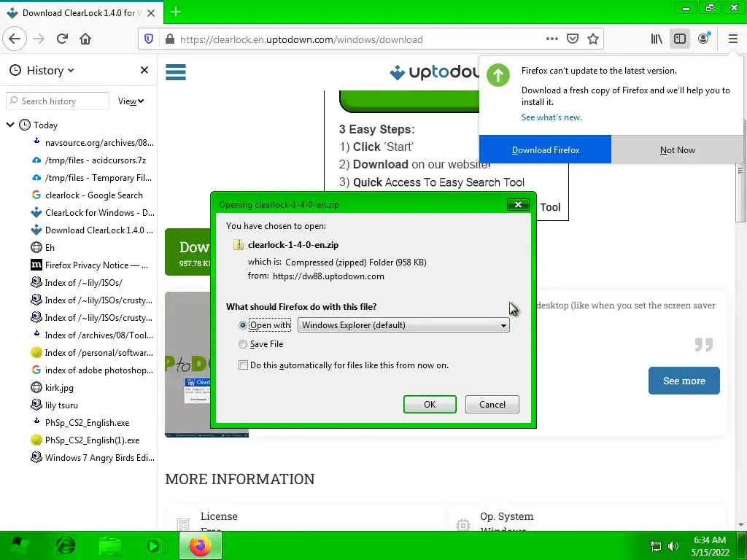Cancel the download dialog
This screenshot has height=560, width=747.
[x=492, y=404]
